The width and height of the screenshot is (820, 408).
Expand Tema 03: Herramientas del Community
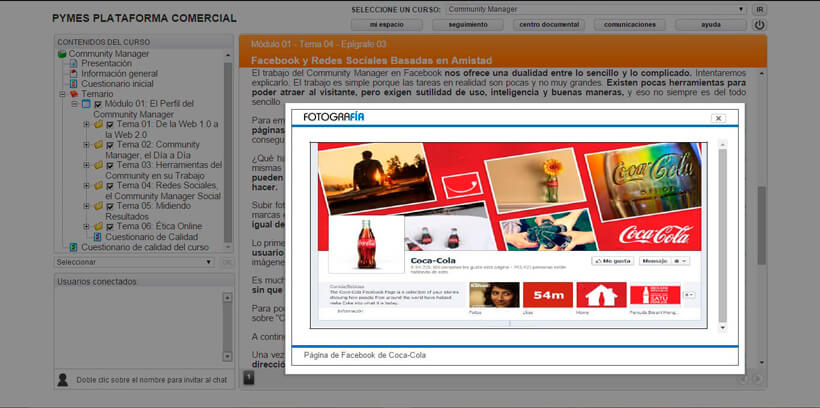[x=86, y=165]
